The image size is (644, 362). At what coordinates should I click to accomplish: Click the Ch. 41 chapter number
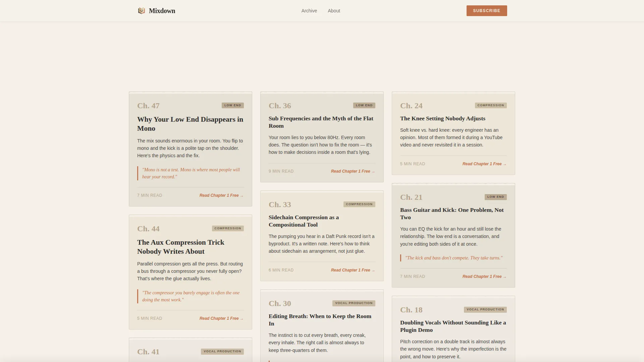point(148,352)
